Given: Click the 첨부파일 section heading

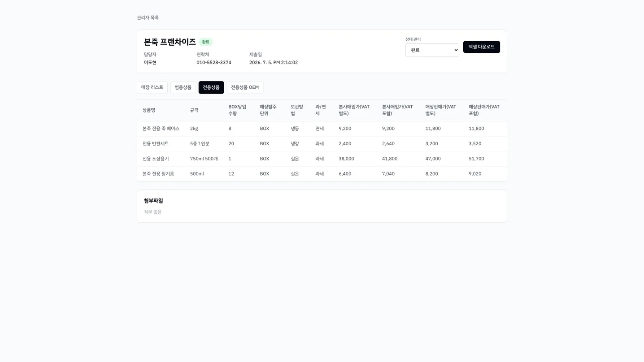Looking at the screenshot, I should 153,201.
